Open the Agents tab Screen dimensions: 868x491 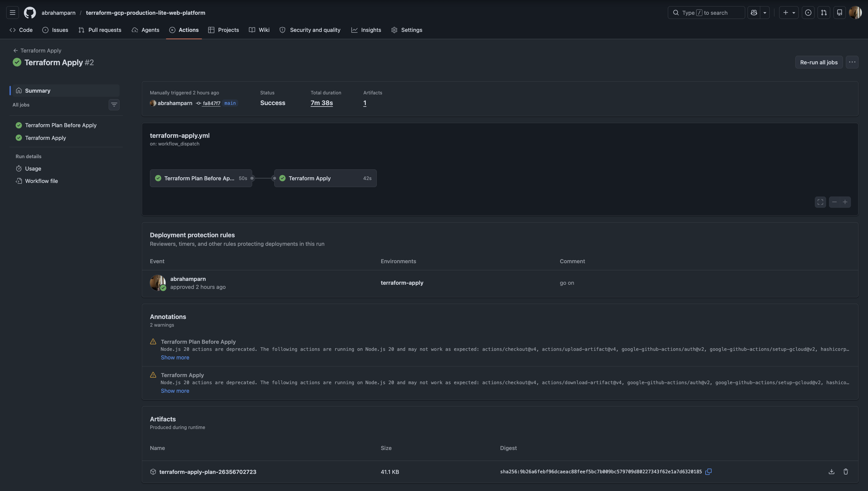click(x=145, y=30)
